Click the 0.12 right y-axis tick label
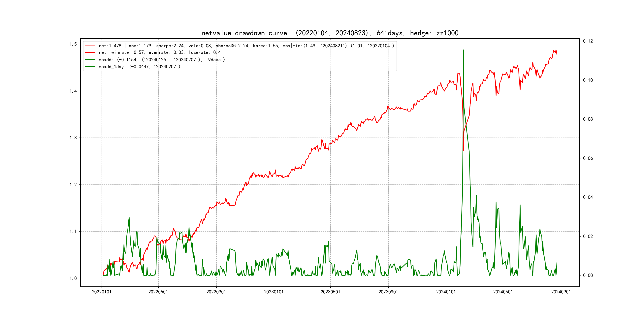Screen dimensions: 644x322 [588, 41]
